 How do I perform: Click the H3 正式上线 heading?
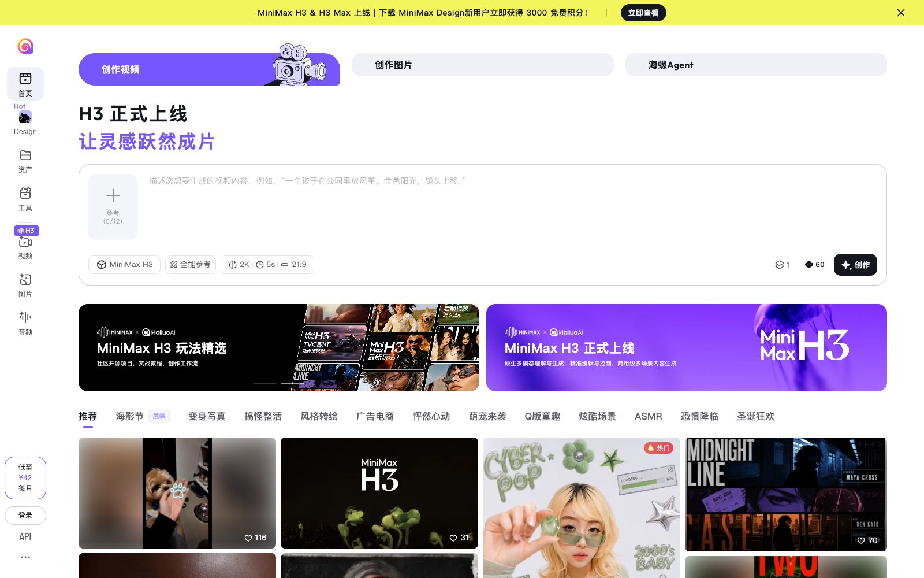(133, 114)
